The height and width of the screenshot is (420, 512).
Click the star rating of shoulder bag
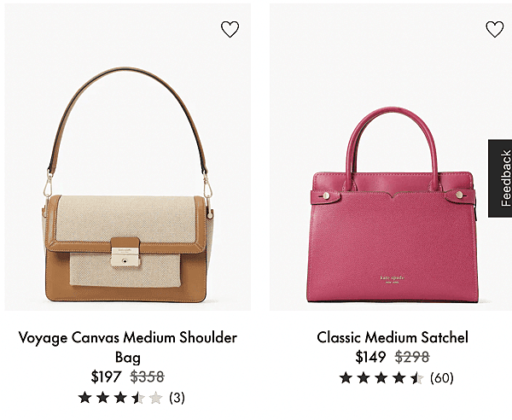120,398
